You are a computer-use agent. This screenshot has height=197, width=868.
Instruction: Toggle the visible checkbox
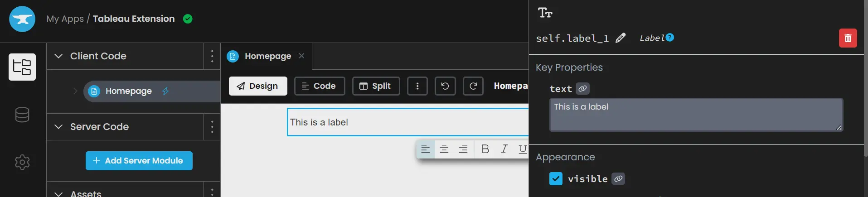pos(556,179)
